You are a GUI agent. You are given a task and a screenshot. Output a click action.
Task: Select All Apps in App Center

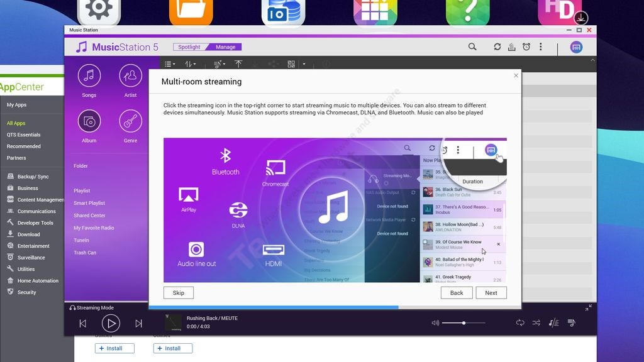click(x=16, y=123)
